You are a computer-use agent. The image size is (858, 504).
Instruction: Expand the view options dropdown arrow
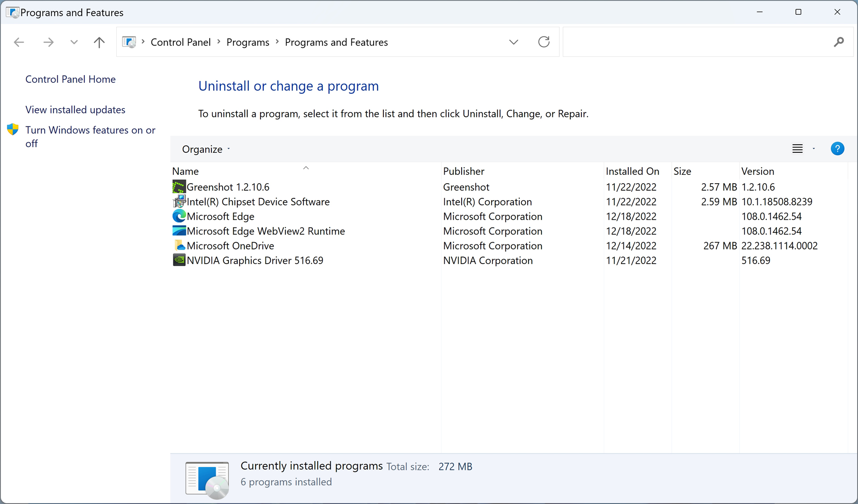tap(814, 149)
